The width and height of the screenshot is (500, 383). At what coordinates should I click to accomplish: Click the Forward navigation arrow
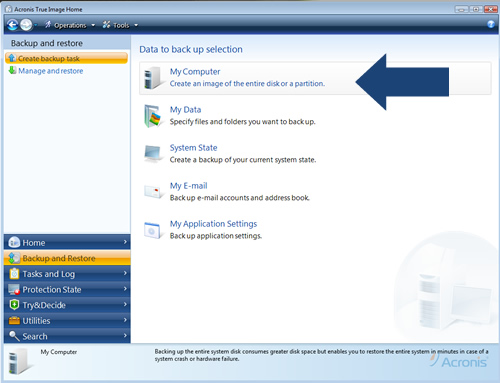(x=26, y=25)
